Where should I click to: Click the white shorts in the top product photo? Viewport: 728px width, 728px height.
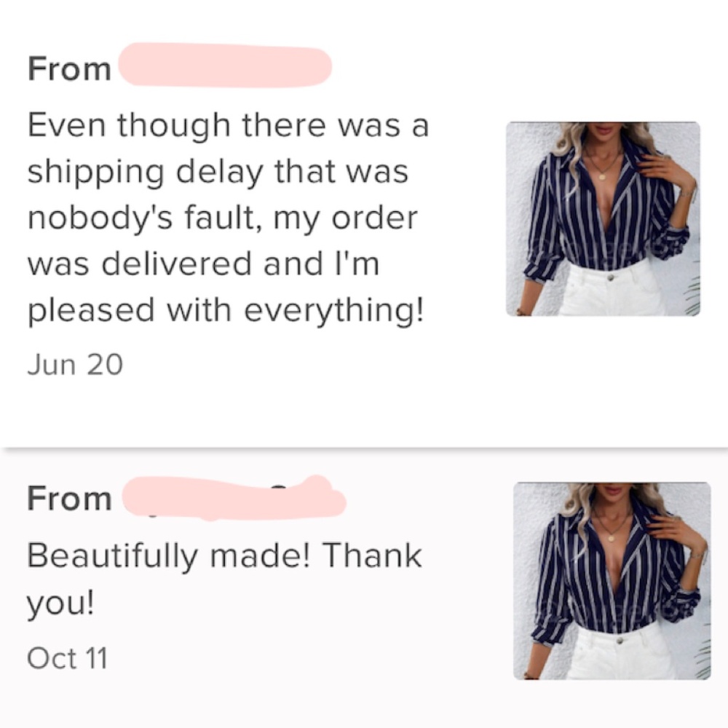[x=610, y=290]
